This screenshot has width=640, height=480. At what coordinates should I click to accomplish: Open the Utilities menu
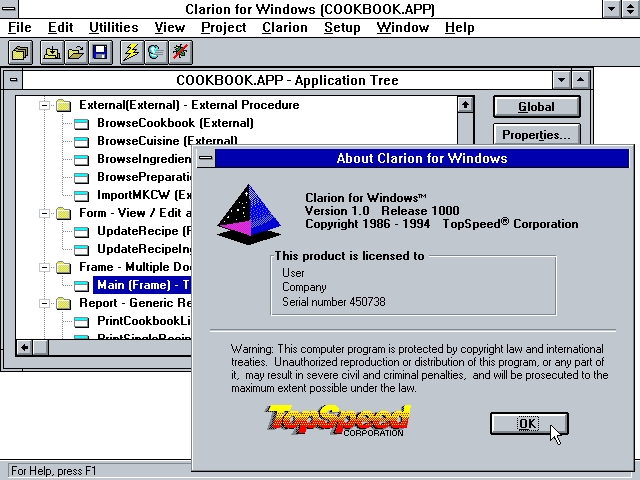(113, 27)
